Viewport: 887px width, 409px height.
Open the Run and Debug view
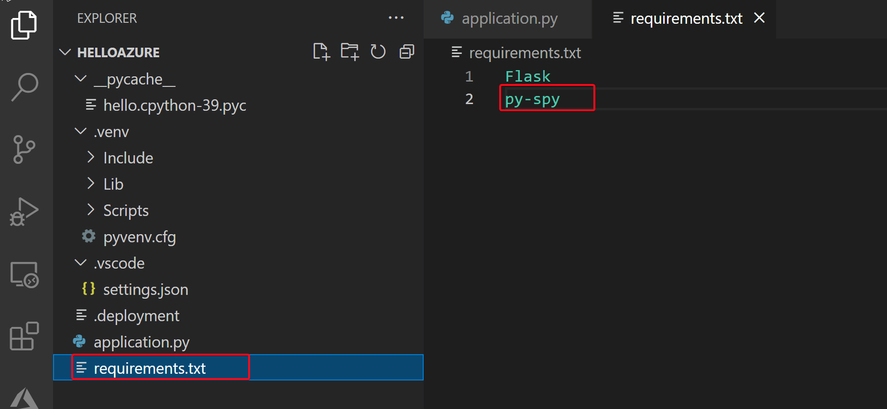pyautogui.click(x=24, y=212)
